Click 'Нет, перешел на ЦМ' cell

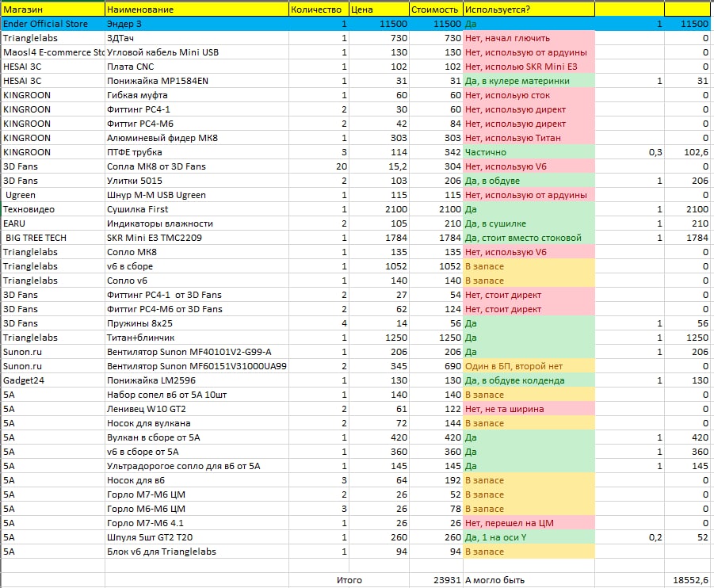point(529,523)
